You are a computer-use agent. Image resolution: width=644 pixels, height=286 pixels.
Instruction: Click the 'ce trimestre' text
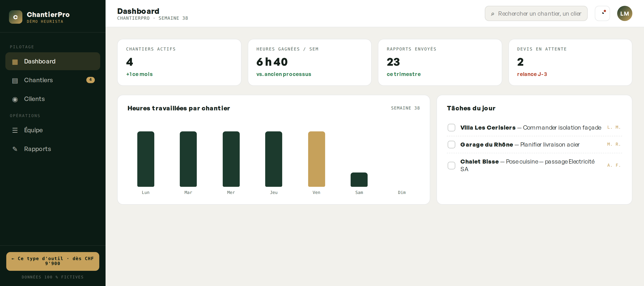point(403,74)
